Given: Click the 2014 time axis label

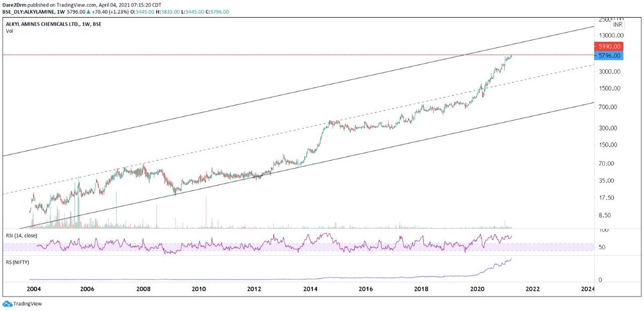Looking at the screenshot, I should pyautogui.click(x=310, y=288).
